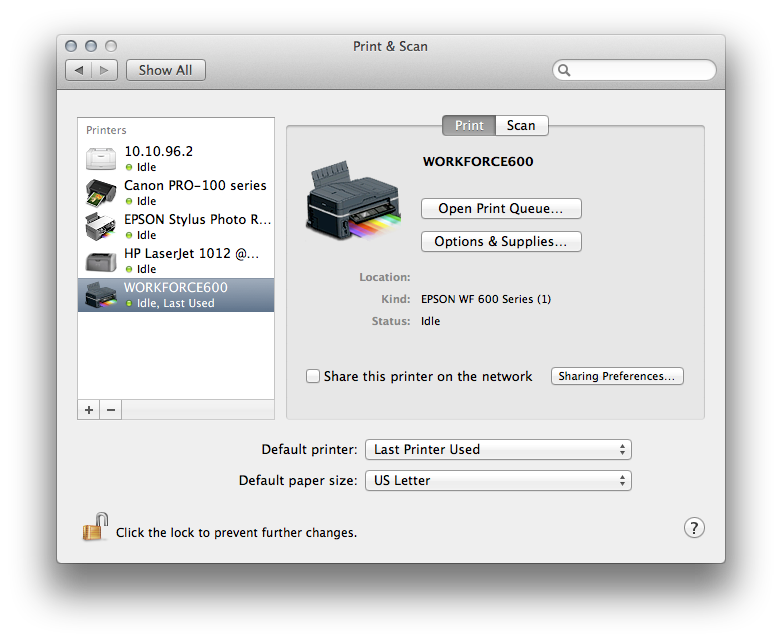Open Options & Supplies dialog
Viewport: 782px width, 642px height.
coord(501,241)
